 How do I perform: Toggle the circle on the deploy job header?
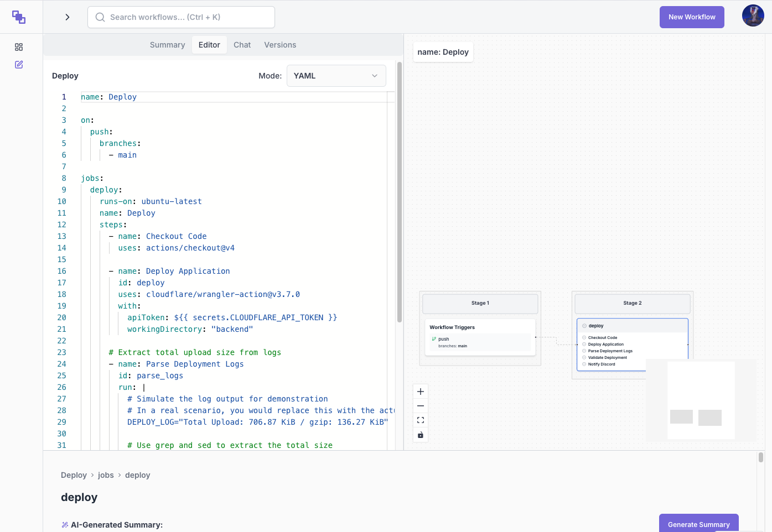(x=584, y=326)
